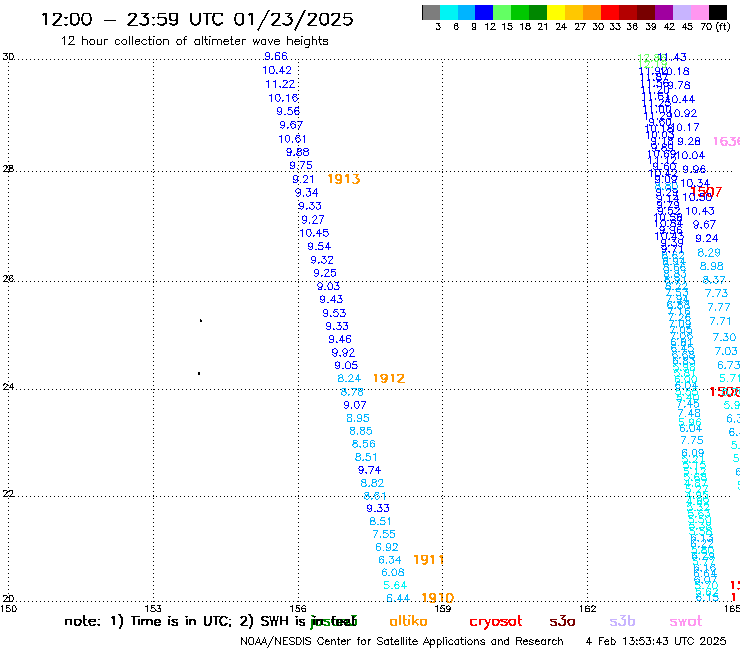740x650 pixels.
Task: Click the latitude axis label 22
Action: tap(8, 494)
